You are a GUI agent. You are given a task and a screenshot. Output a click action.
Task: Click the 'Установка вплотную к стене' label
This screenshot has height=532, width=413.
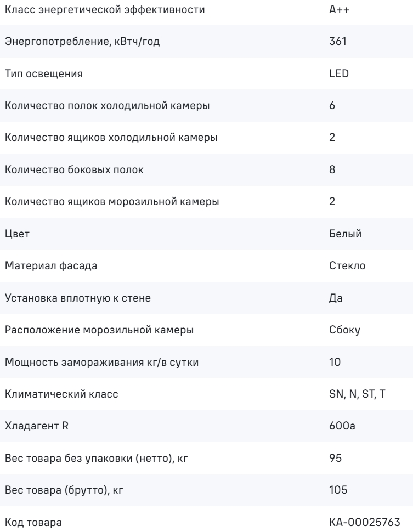click(78, 298)
